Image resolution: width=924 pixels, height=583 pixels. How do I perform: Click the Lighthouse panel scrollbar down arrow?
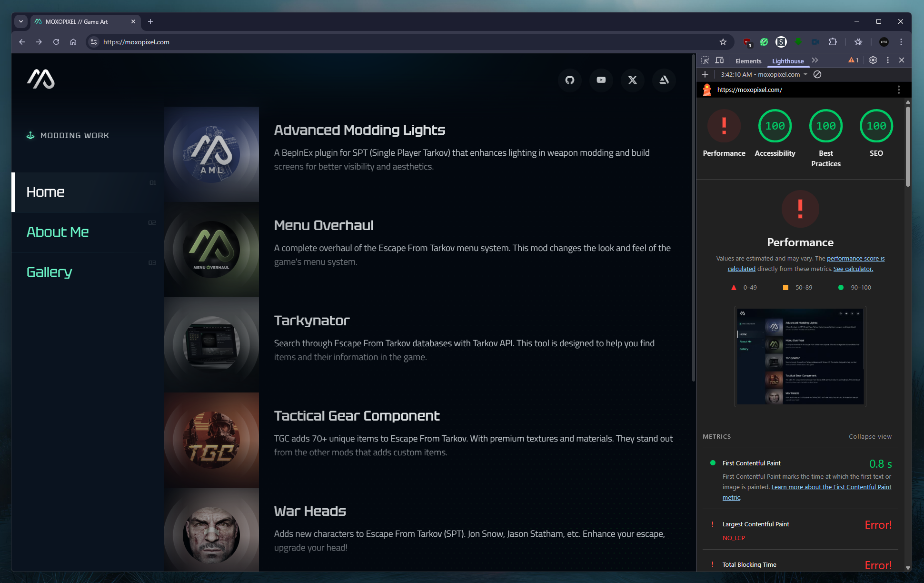coord(908,568)
